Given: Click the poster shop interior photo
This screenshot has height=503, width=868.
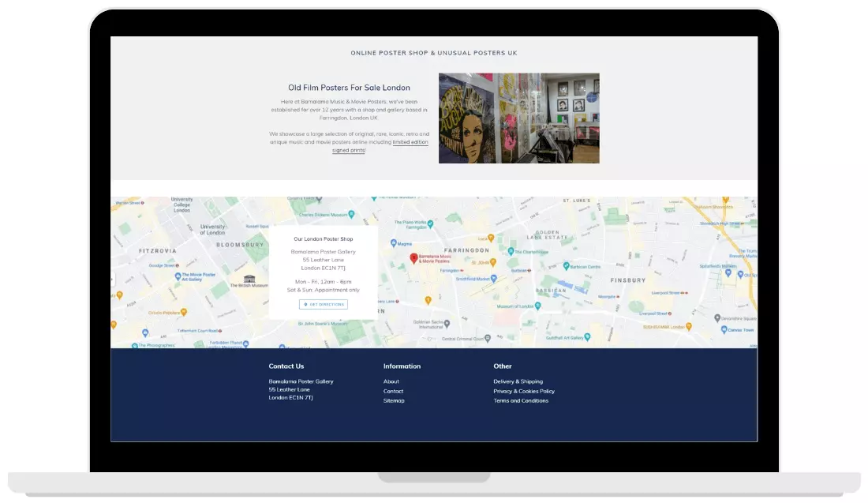Looking at the screenshot, I should 518,118.
